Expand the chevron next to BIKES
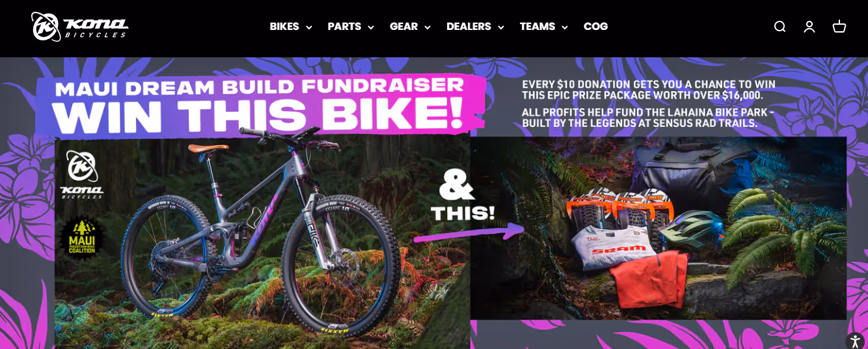 pyautogui.click(x=308, y=27)
